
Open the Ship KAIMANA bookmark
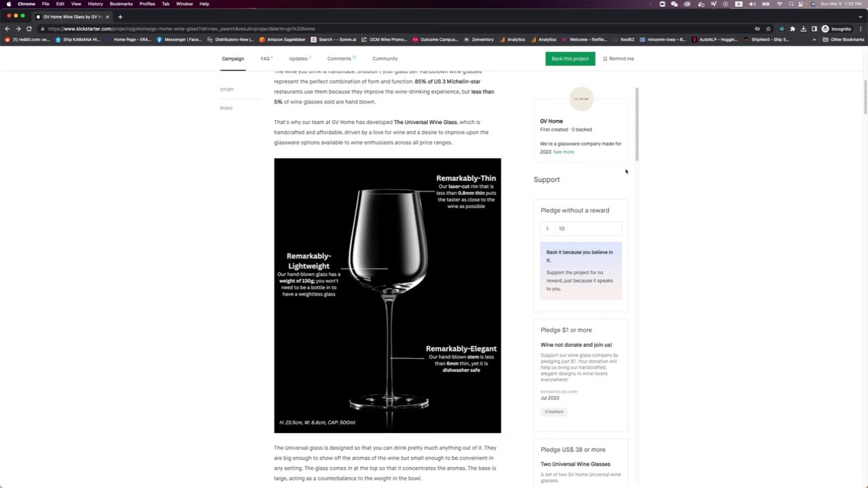pos(77,39)
